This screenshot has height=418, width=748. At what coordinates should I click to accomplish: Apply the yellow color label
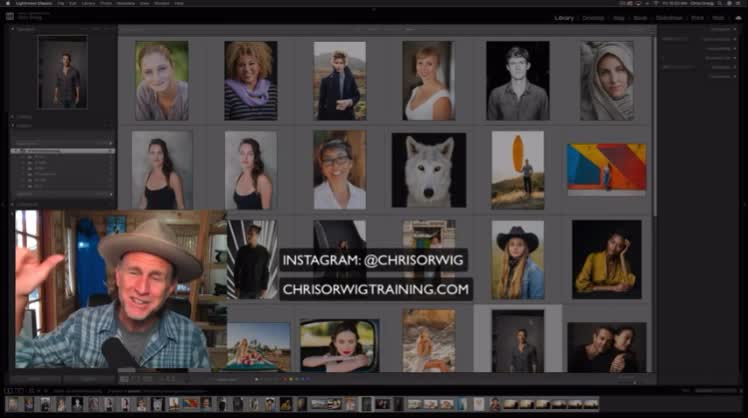[x=291, y=379]
